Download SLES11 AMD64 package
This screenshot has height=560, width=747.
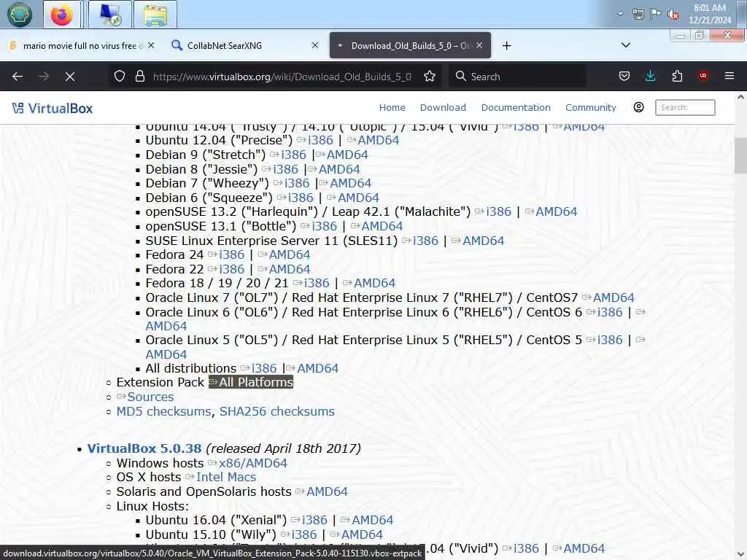coord(483,241)
